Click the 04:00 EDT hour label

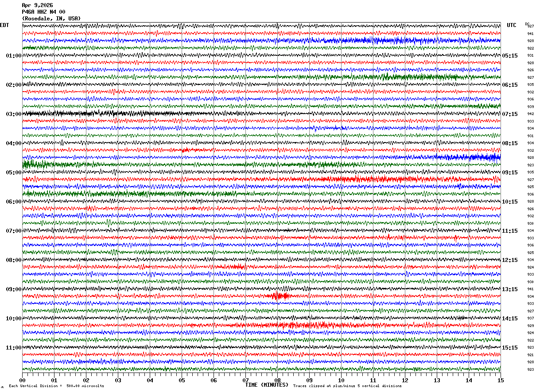14,143
